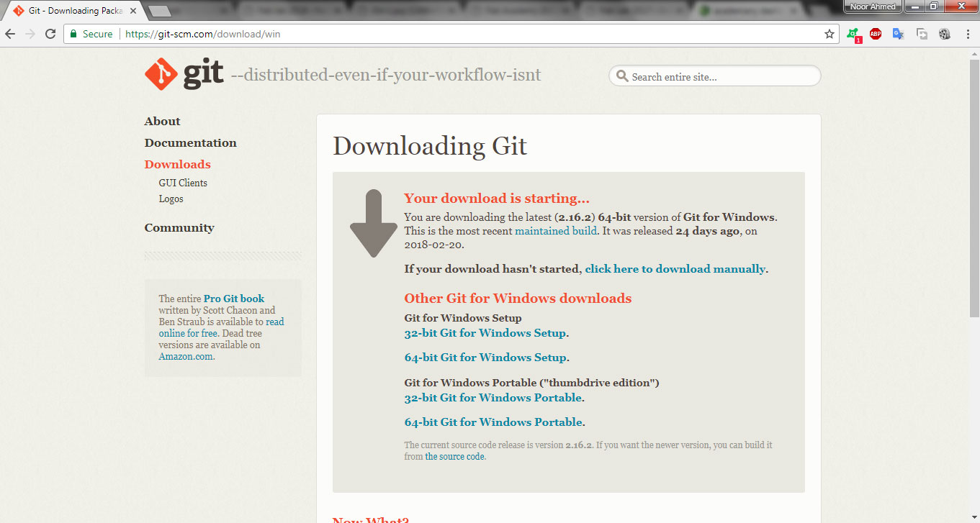Click the maintained build link
This screenshot has width=980, height=523.
[556, 231]
